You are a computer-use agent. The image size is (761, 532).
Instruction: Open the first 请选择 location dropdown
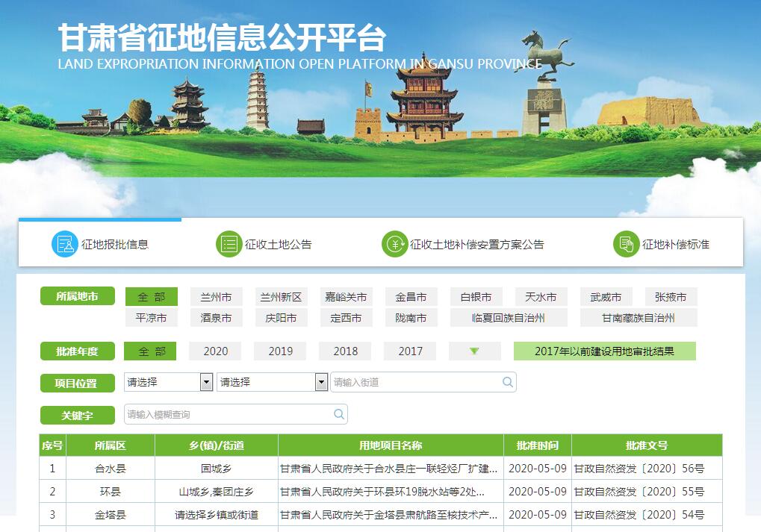tap(169, 382)
